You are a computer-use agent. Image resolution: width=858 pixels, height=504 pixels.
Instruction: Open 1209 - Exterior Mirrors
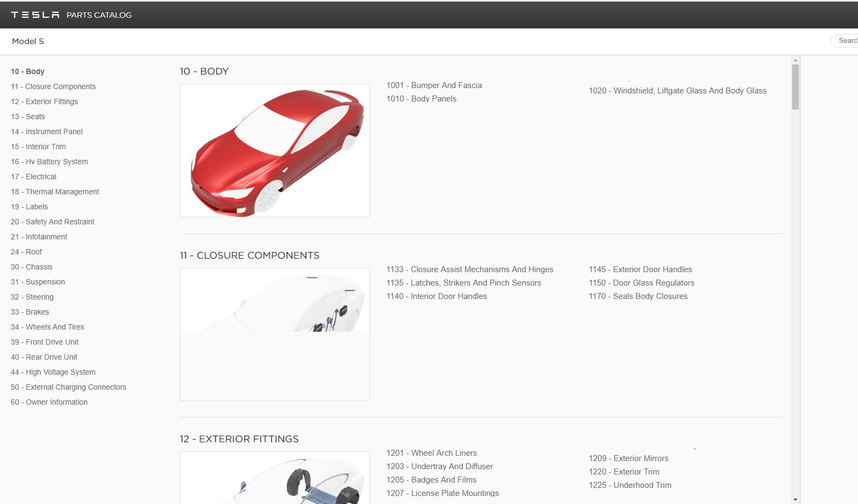(x=629, y=458)
